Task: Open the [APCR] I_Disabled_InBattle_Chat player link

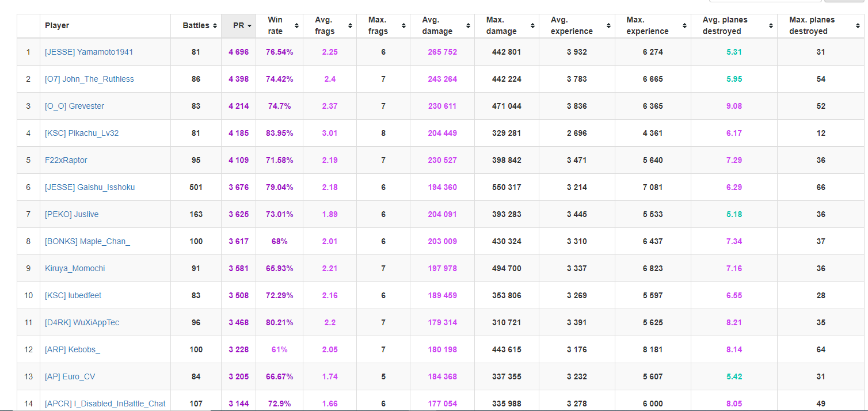Action: [105, 404]
